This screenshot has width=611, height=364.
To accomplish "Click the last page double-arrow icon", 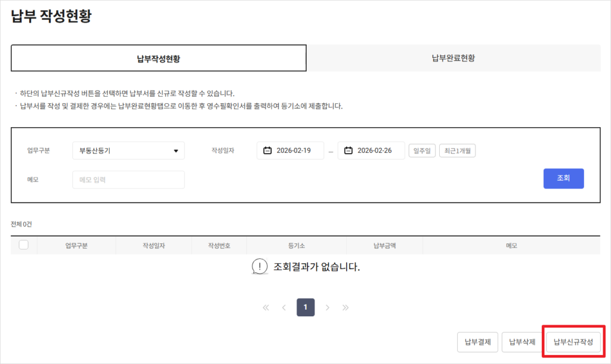I will pyautogui.click(x=346, y=307).
